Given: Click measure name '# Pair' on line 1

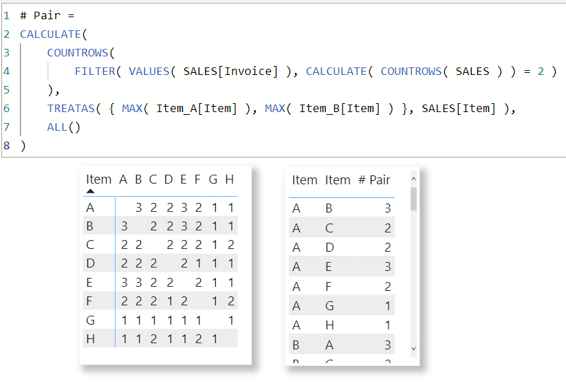Looking at the screenshot, I should coord(40,16).
